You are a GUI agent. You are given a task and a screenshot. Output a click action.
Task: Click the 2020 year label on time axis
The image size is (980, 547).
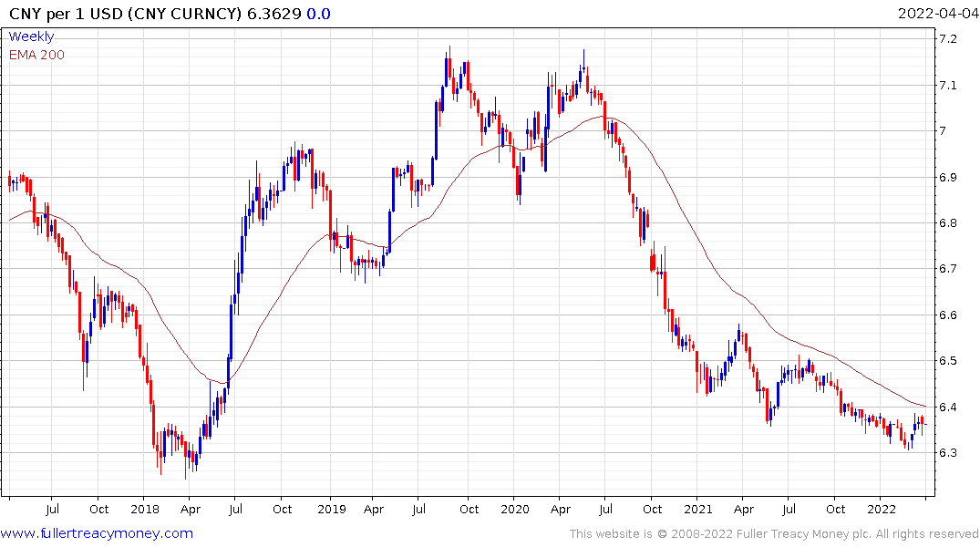(515, 509)
